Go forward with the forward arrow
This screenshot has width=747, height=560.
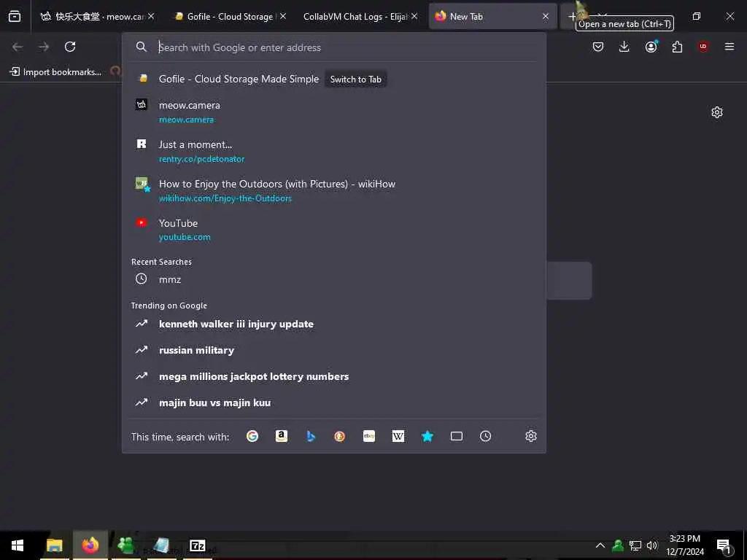[44, 47]
